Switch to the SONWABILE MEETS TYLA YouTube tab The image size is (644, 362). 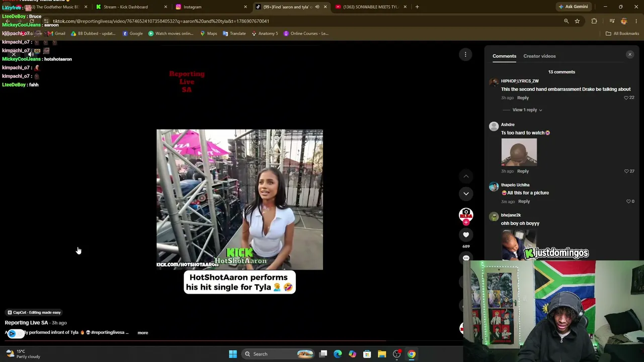tap(370, 7)
